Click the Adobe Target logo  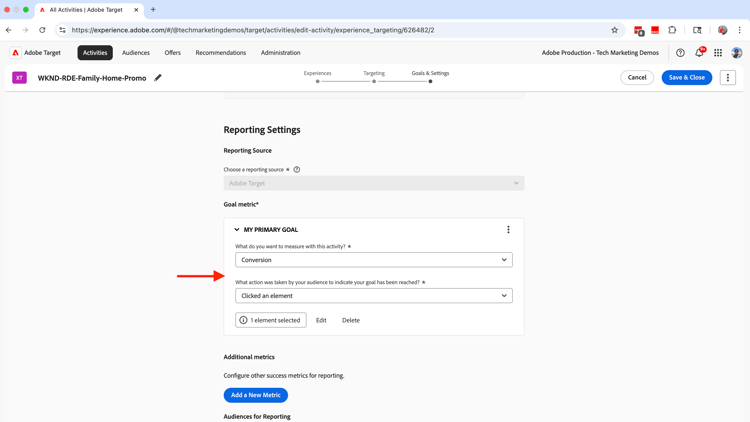[x=36, y=53]
